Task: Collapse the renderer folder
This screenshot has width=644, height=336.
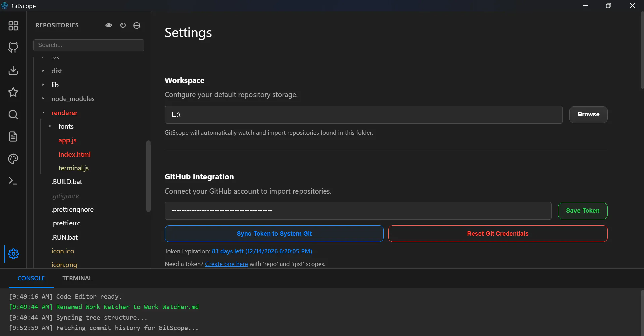Action: coord(43,113)
